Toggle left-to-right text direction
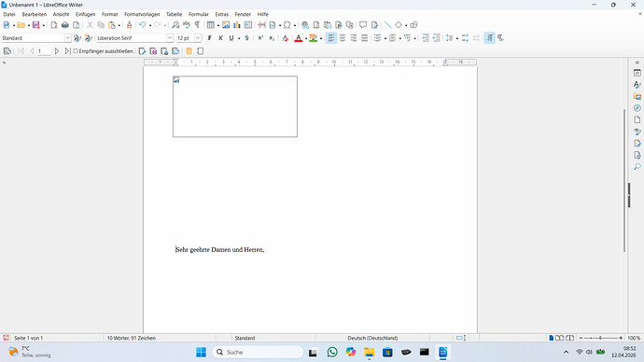 [x=489, y=38]
